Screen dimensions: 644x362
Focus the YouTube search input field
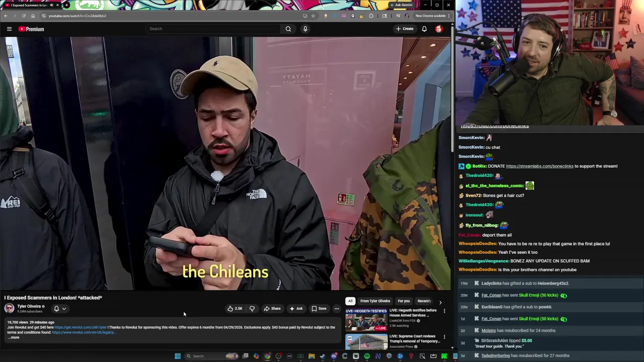point(213,29)
